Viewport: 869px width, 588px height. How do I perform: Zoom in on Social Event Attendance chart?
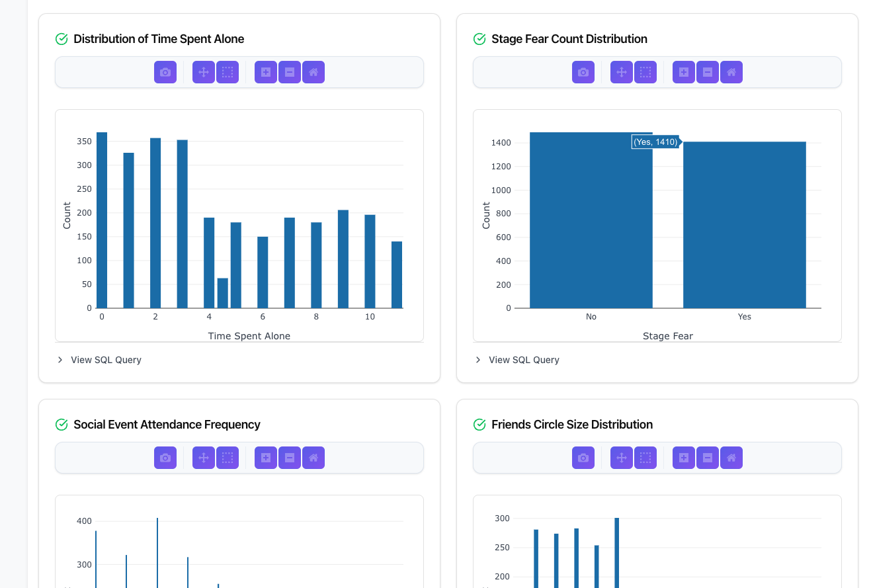pos(266,458)
